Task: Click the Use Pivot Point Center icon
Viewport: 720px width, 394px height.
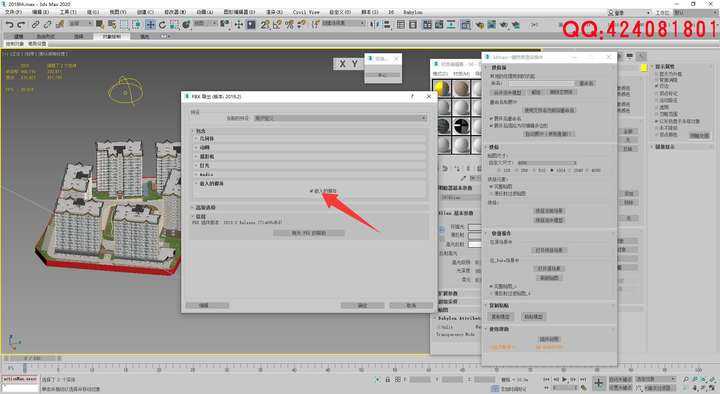Action: (225, 25)
